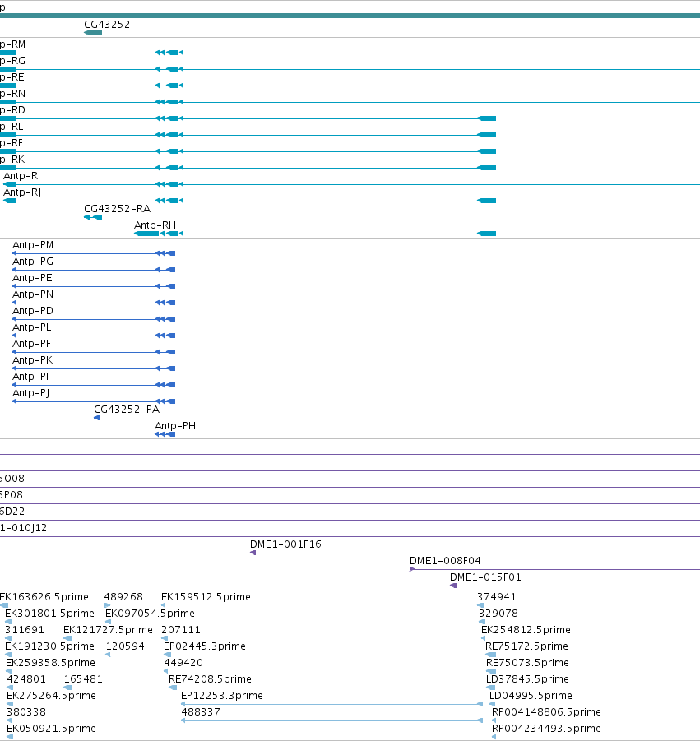This screenshot has height=741, width=700.
Task: Click the EK191230.5prime EST label
Action: (x=49, y=646)
